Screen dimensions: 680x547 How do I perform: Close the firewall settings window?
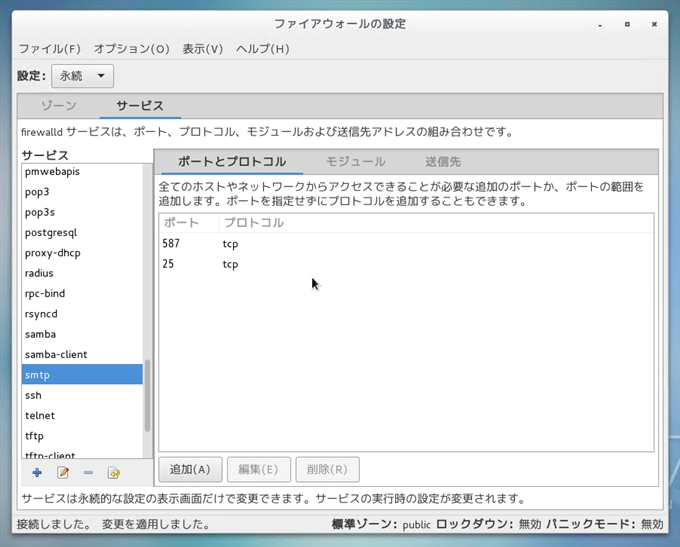654,24
